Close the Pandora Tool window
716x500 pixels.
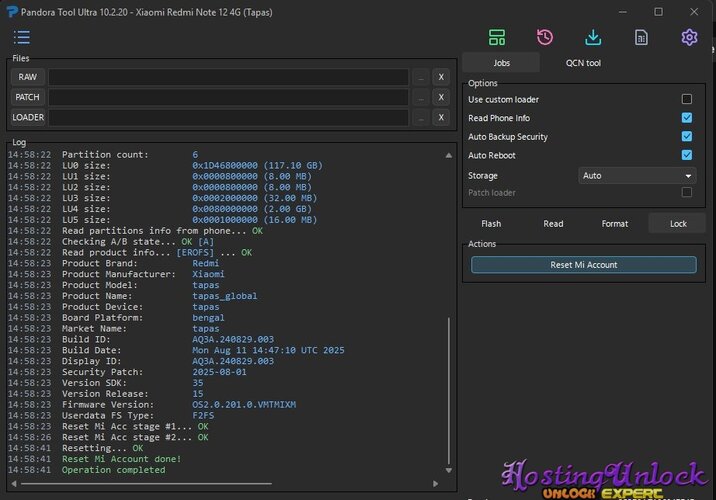(x=694, y=12)
